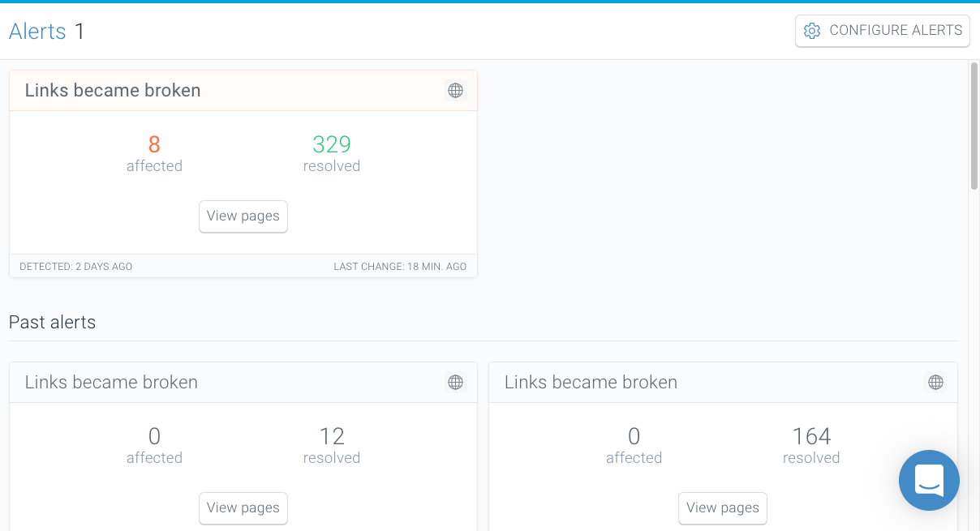Screen dimensions: 980x531
Task: Click the 'Past alerts' section heading
Action: point(53,322)
